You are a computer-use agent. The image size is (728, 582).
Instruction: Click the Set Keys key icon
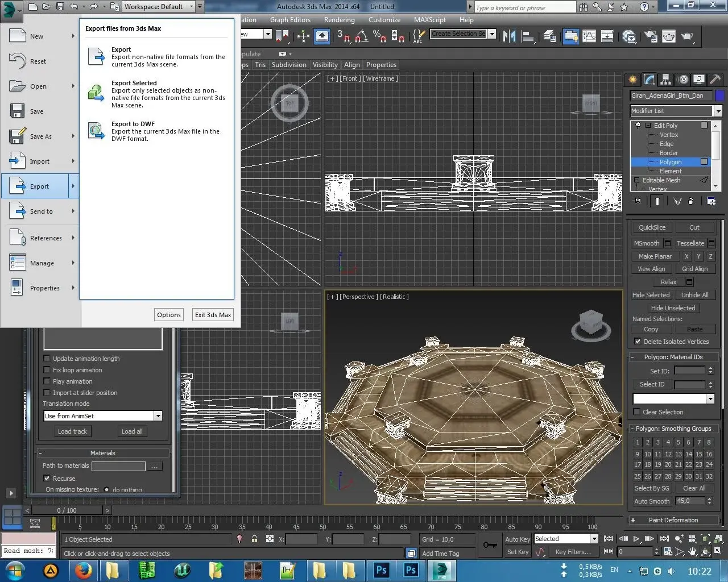click(490, 545)
